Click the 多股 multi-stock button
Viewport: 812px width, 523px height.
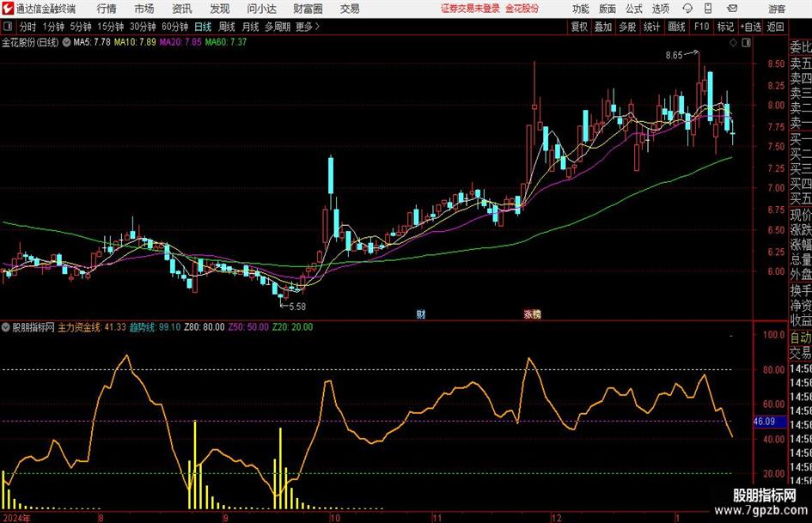(x=627, y=27)
